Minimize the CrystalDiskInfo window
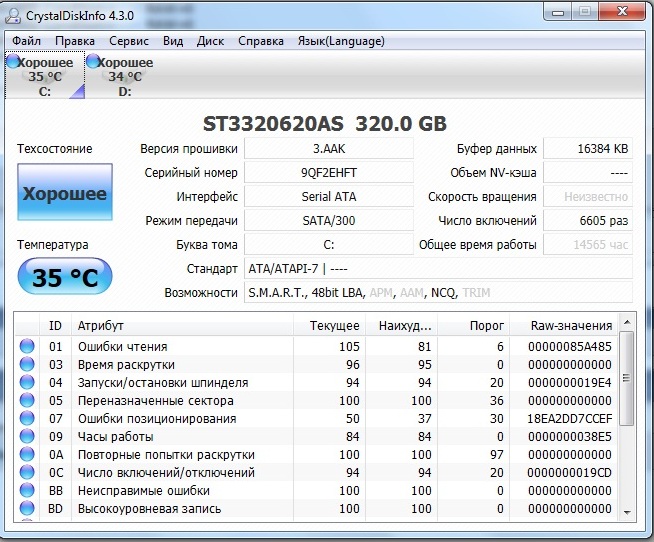This screenshot has width=654, height=542. [558, 12]
